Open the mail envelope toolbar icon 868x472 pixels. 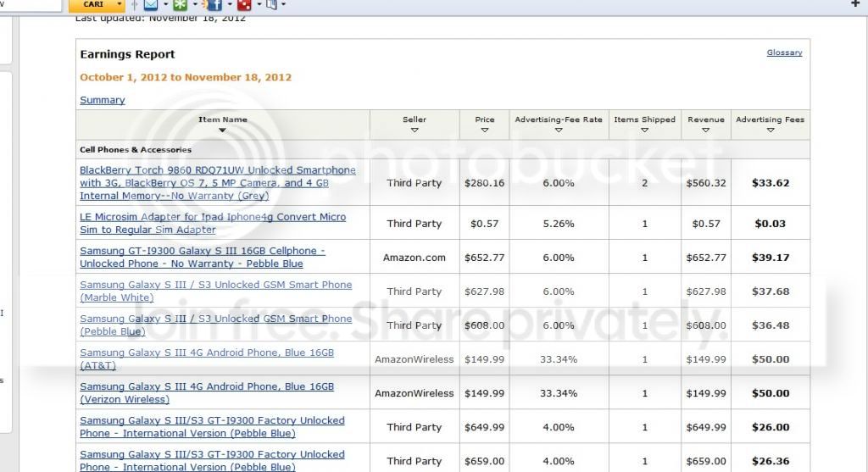(150, 5)
